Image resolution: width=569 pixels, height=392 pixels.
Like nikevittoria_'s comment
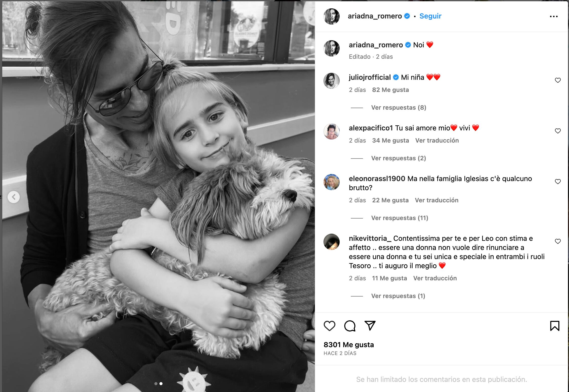[x=558, y=241]
